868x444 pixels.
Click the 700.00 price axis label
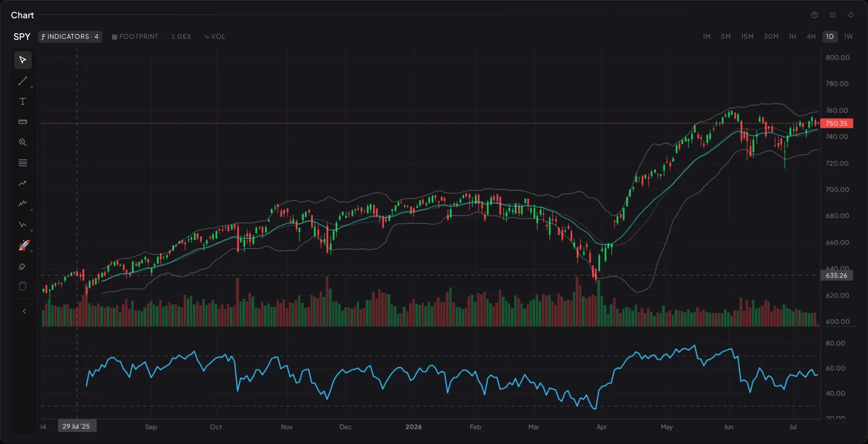[838, 189]
